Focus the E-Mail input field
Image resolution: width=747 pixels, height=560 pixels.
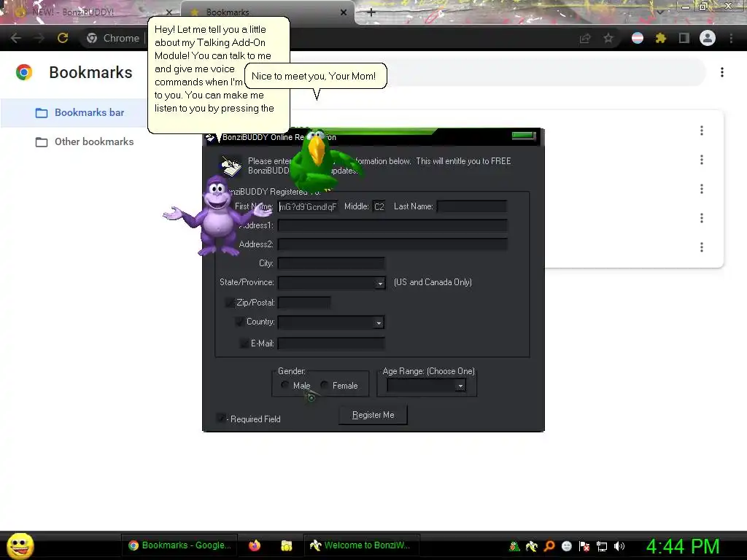pos(331,343)
